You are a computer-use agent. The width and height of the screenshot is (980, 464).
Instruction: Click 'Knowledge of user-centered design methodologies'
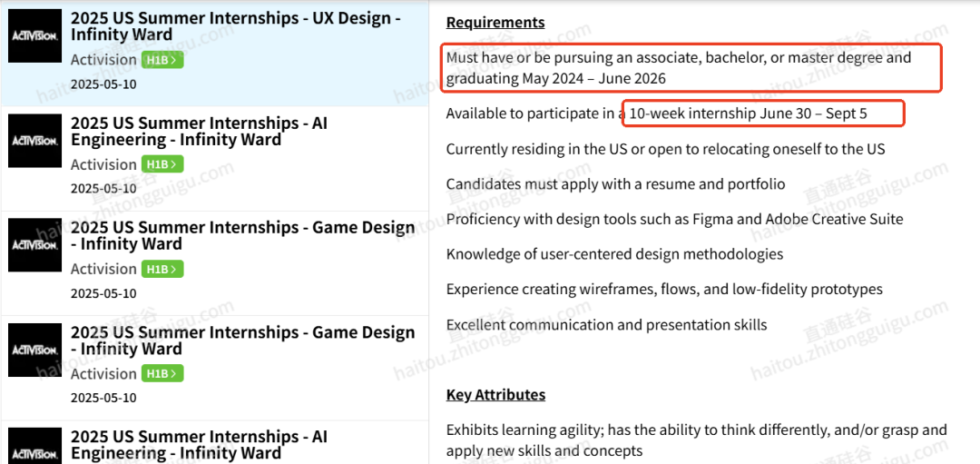(614, 254)
